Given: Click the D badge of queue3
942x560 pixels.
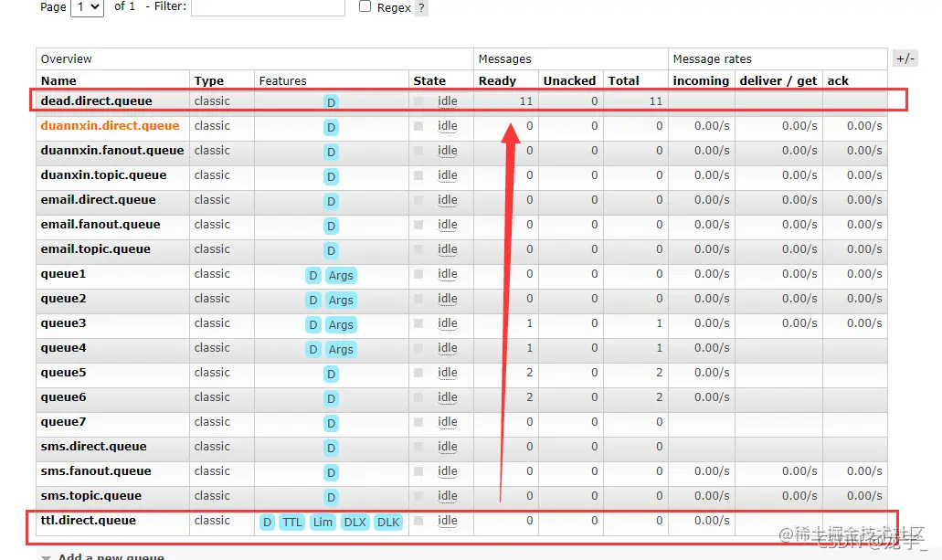Looking at the screenshot, I should [313, 324].
